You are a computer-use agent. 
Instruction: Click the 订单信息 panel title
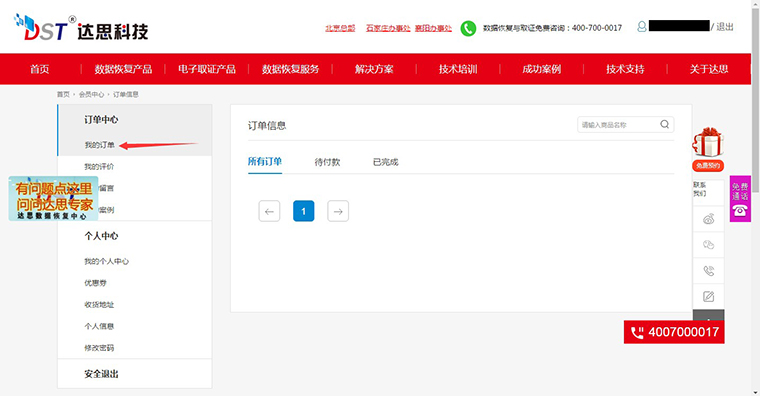click(267, 126)
